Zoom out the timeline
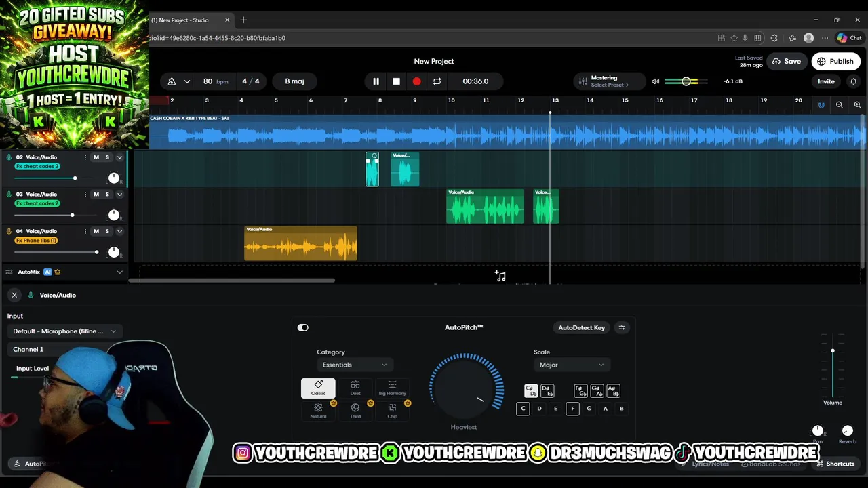This screenshot has height=488, width=868. [x=840, y=104]
